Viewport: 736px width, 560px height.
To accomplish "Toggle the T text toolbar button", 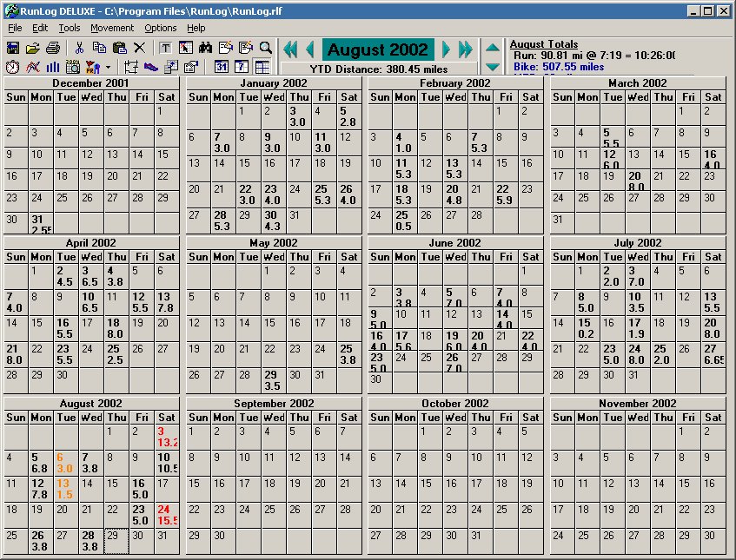I will point(165,48).
